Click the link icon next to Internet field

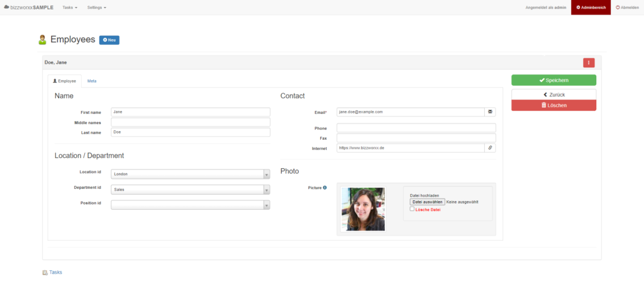[x=490, y=148]
